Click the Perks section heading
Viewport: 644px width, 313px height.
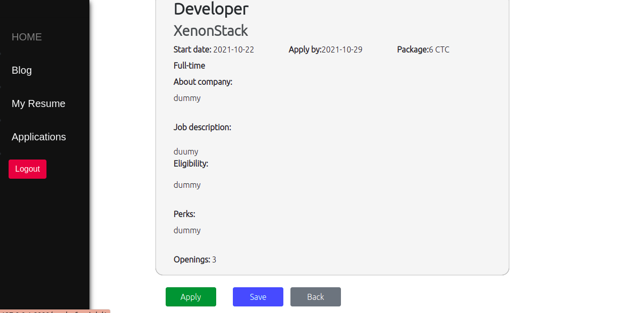pyautogui.click(x=184, y=214)
